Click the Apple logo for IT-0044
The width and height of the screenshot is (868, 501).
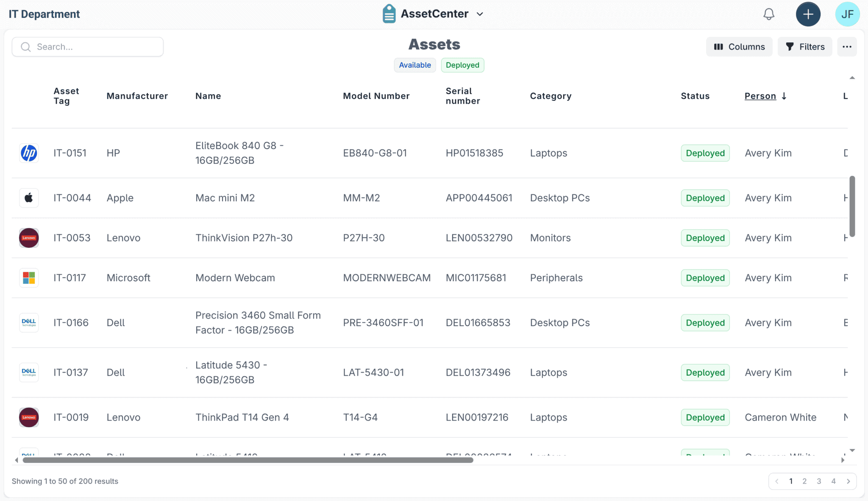click(x=29, y=198)
